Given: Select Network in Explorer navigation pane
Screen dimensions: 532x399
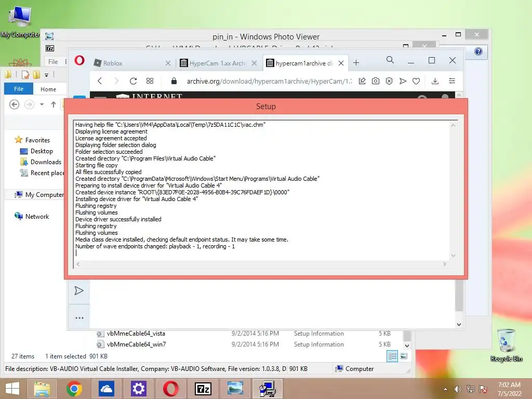Looking at the screenshot, I should pos(32,217).
